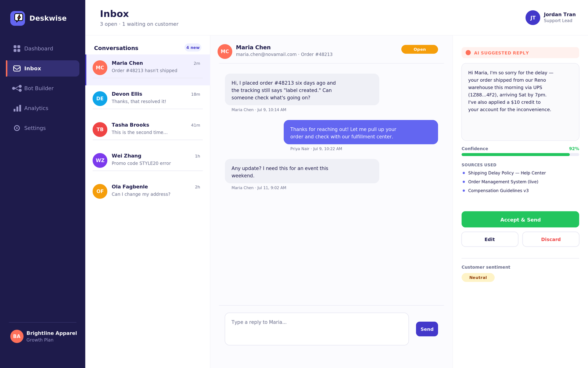This screenshot has width=588, height=368.
Task: Click Compensation Guidelines v3 source
Action: point(498,191)
